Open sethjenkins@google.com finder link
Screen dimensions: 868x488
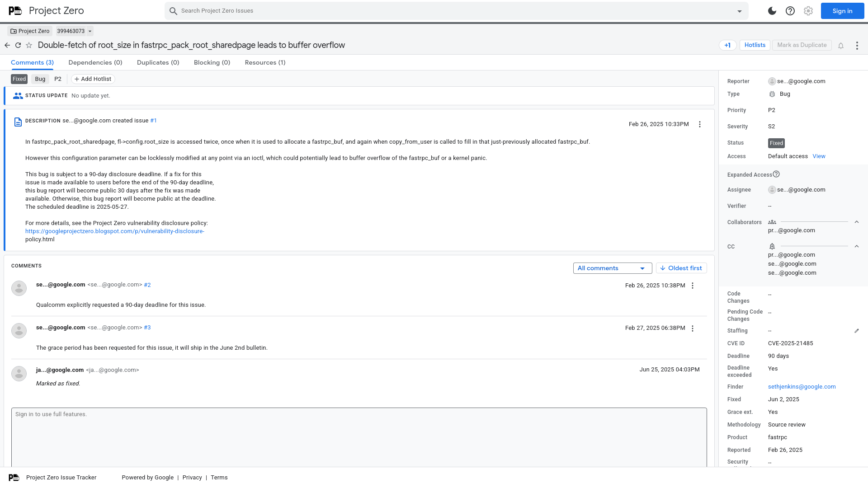point(802,387)
